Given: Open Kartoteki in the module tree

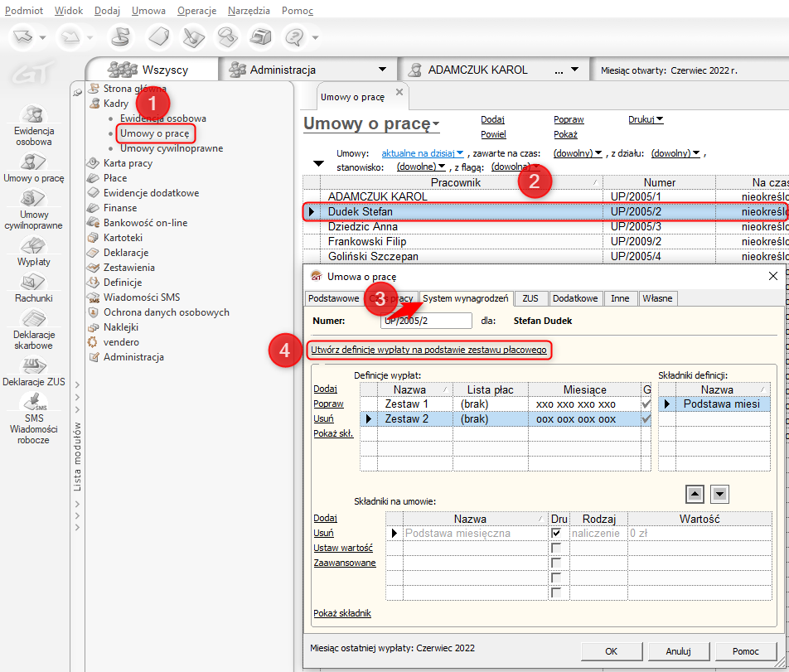Looking at the screenshot, I should [123, 238].
